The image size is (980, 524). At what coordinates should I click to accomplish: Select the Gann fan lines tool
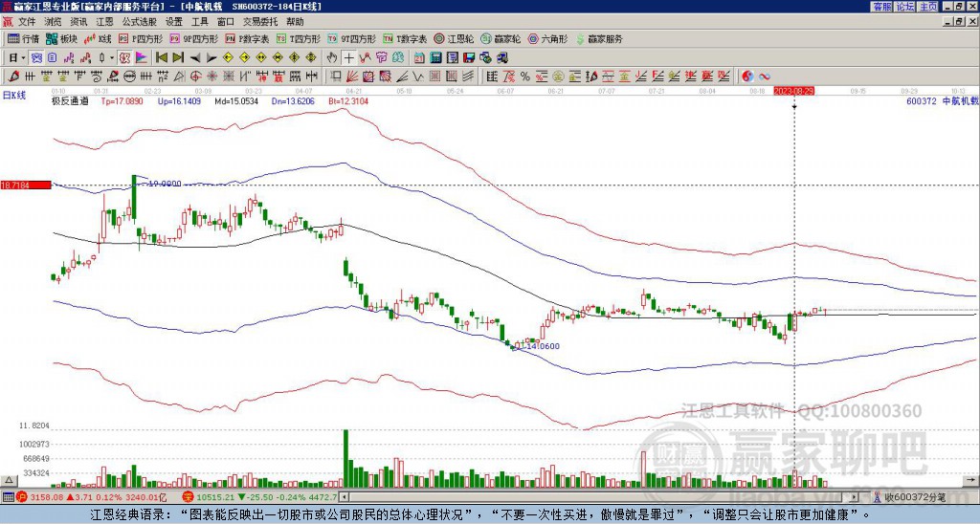click(352, 76)
